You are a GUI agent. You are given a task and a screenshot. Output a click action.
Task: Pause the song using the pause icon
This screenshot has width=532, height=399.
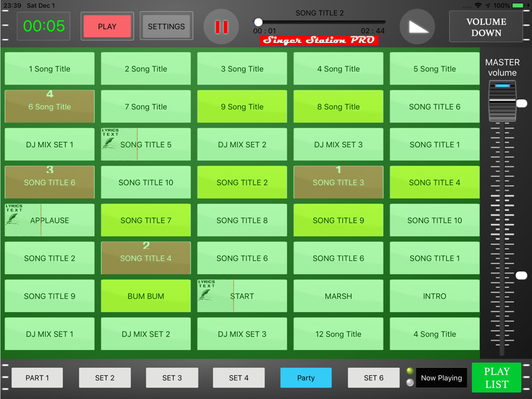221,26
